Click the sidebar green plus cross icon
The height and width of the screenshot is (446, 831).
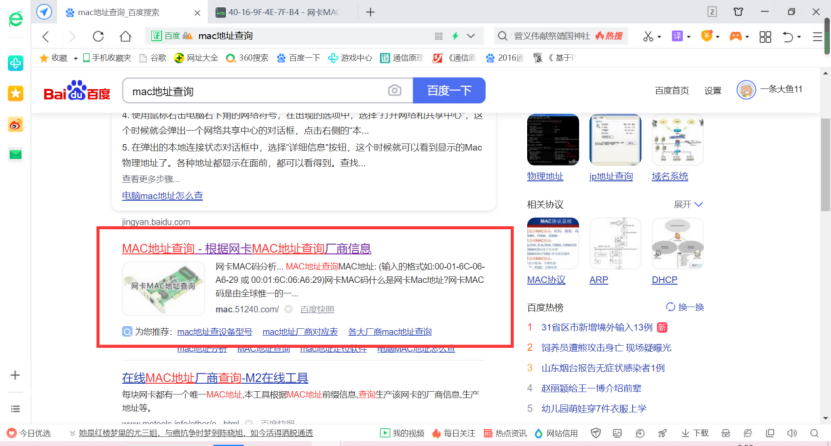pos(15,63)
